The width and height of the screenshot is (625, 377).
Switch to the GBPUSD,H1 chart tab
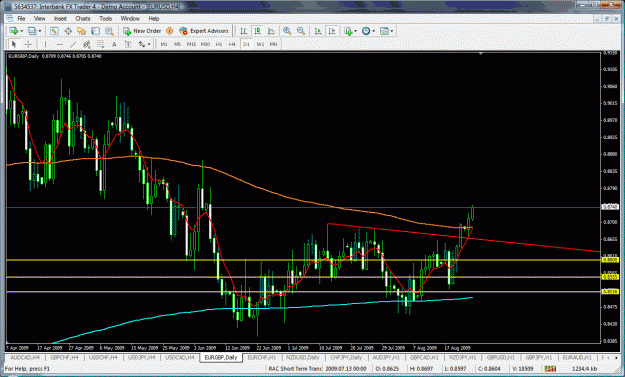pyautogui.click(x=501, y=357)
